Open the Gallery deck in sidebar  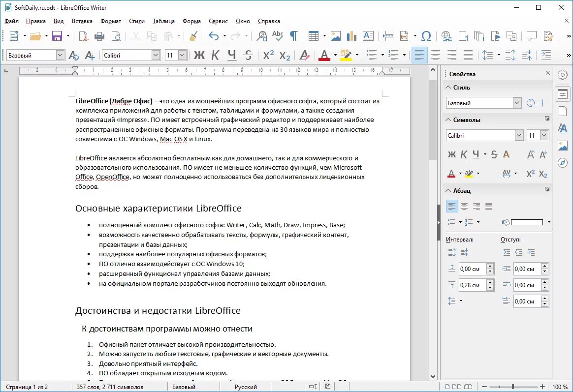(x=563, y=146)
